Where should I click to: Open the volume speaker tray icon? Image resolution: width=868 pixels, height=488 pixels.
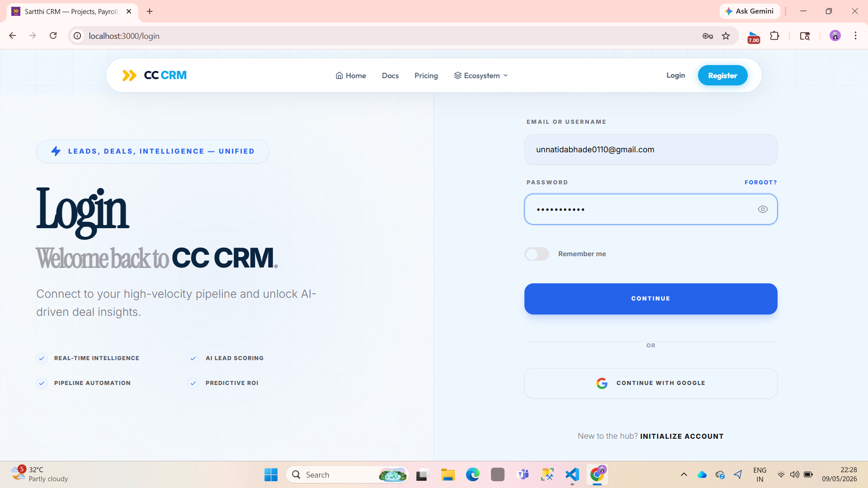794,475
